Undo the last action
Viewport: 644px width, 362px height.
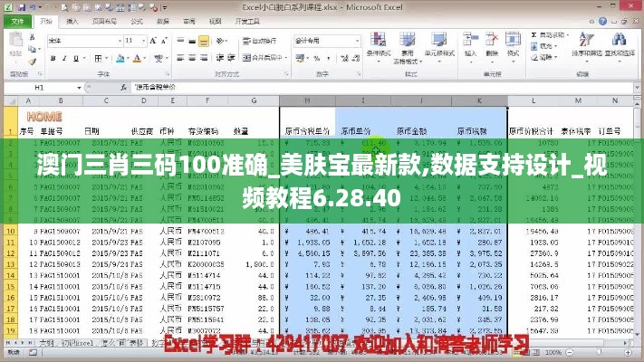tap(33, 7)
